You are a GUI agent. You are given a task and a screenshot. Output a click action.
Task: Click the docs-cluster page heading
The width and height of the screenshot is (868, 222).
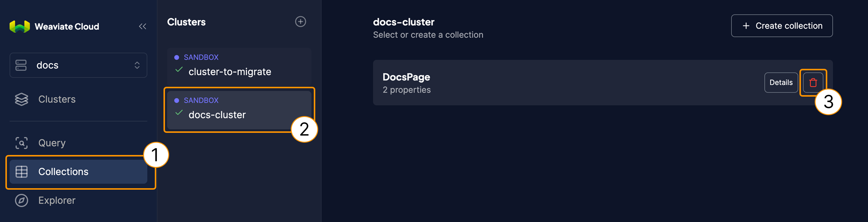coord(403,22)
